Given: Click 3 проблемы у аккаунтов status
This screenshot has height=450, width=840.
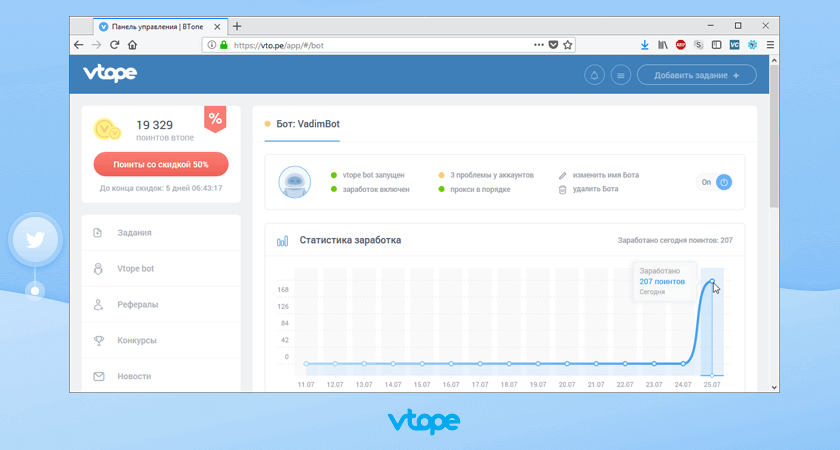Looking at the screenshot, I should 492,175.
